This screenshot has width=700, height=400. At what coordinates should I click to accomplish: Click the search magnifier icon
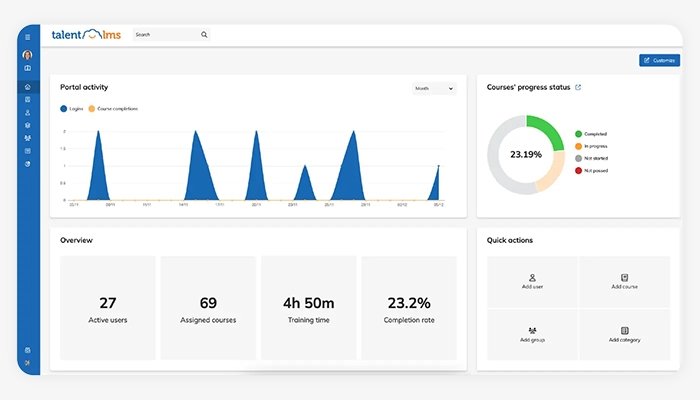pyautogui.click(x=204, y=34)
